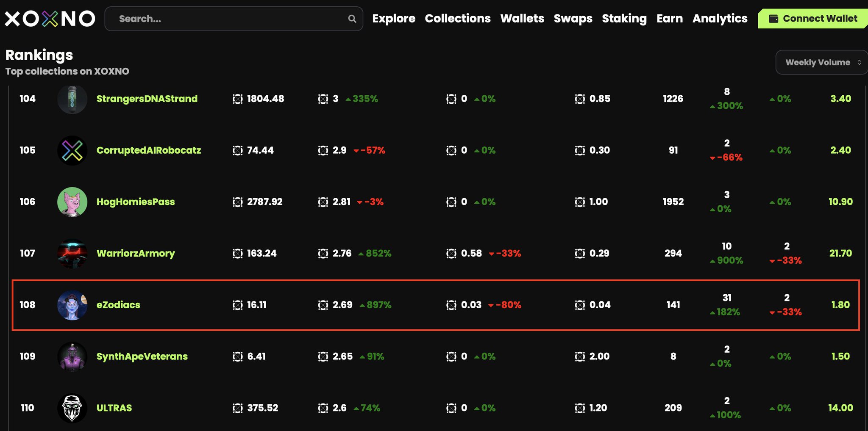Screen dimensions: 868x431
Task: Go to the Collections page
Action: 458,19
